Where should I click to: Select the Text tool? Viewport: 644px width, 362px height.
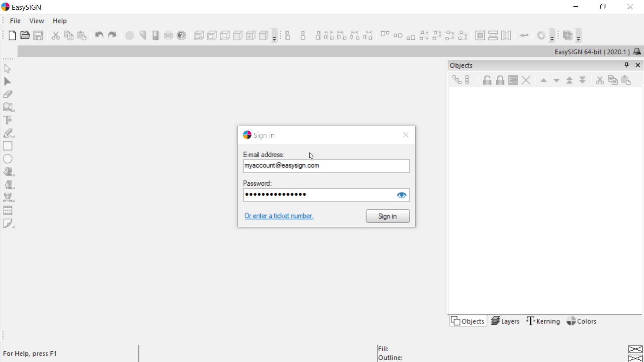[x=8, y=120]
